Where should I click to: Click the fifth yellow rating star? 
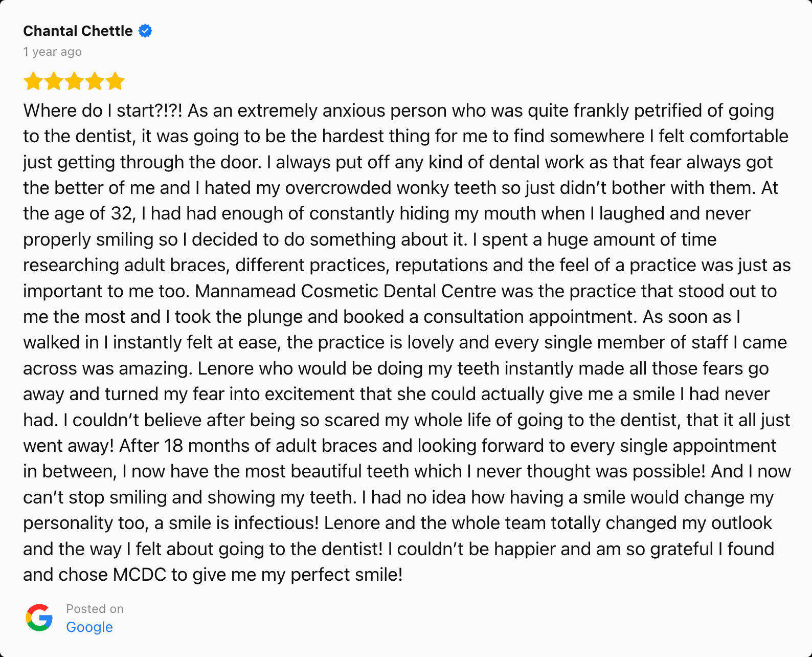(115, 81)
